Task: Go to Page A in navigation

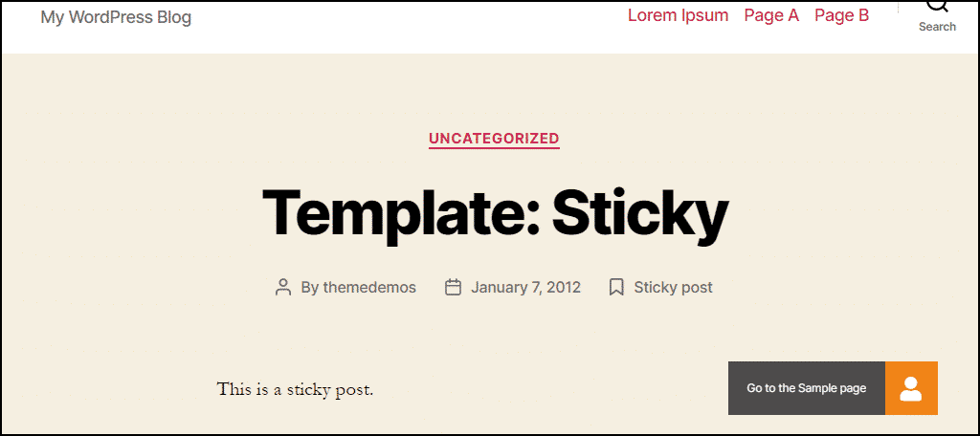Action: tap(771, 15)
